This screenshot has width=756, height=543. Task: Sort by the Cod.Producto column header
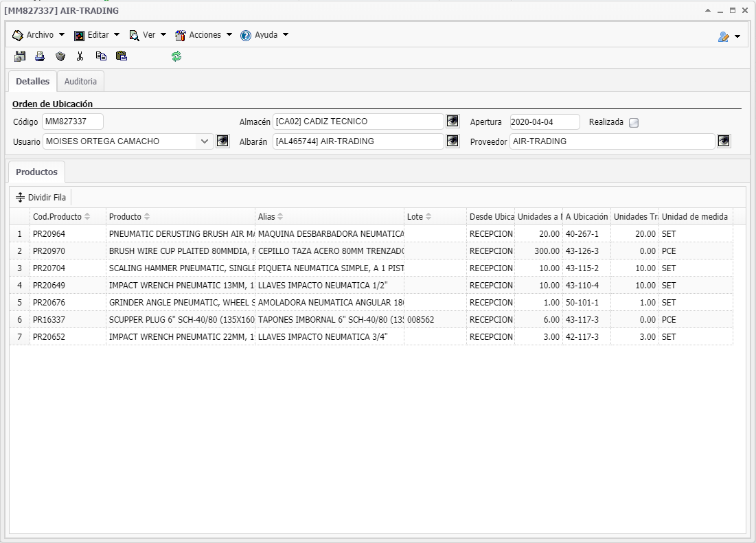coord(57,217)
